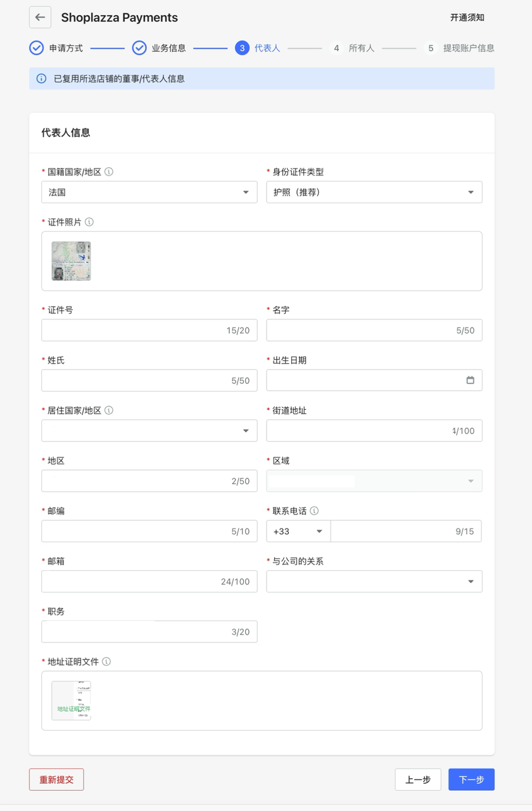Image resolution: width=532 pixels, height=811 pixels.
Task: Click the 重新提交 button
Action: point(56,779)
